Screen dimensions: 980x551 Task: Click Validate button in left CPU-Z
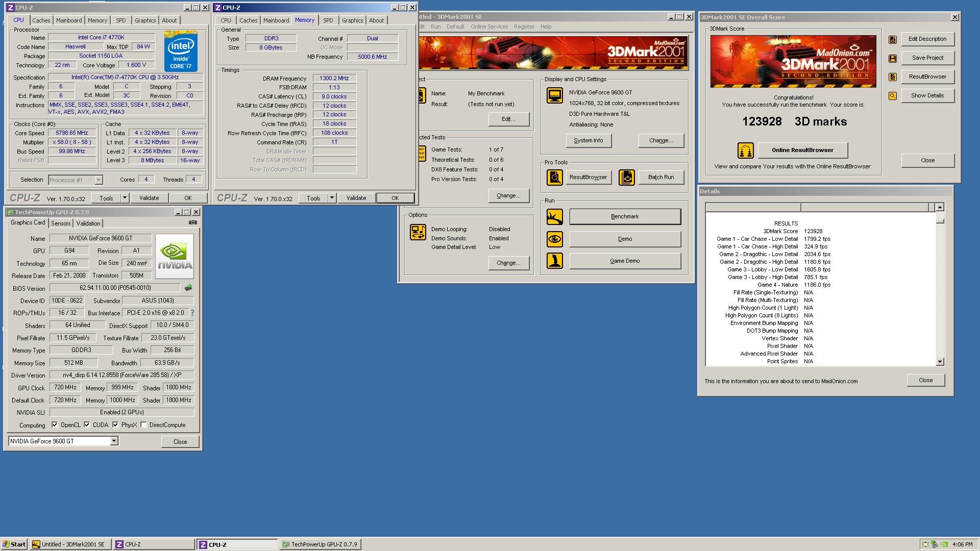[x=149, y=198]
